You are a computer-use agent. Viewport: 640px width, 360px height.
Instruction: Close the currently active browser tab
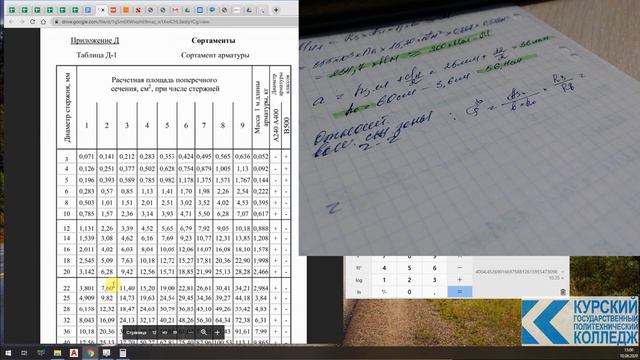103,10
